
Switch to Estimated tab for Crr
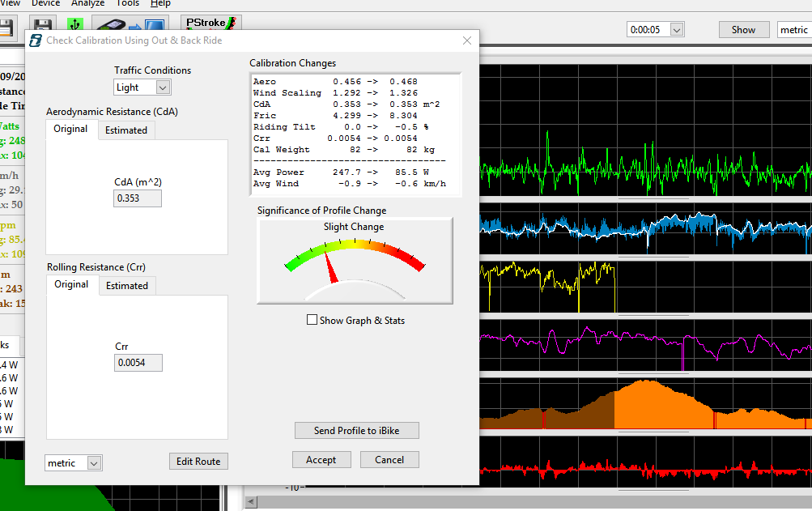[127, 286]
